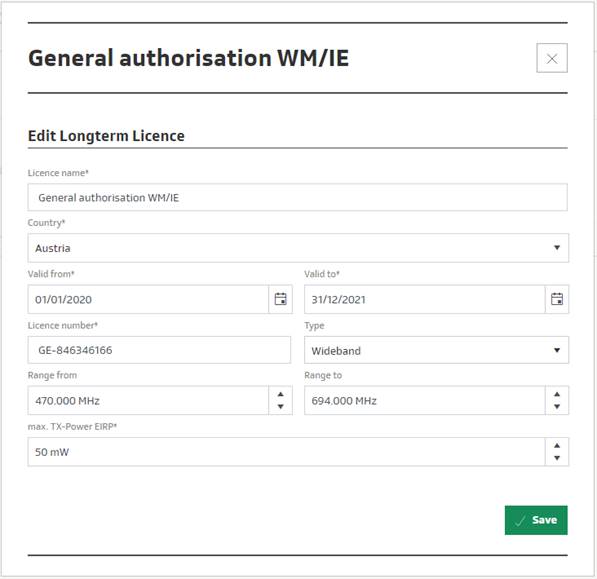The image size is (597, 579).
Task: Decrease the Range to frequency
Action: coord(557,407)
